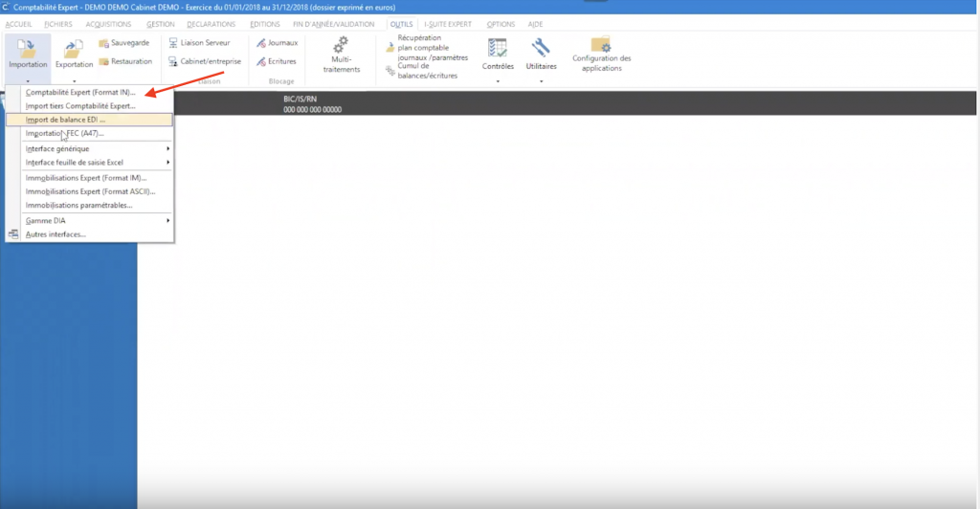Open the AIDE ribbon tab
Screen dimensions: 980x509
[535, 24]
